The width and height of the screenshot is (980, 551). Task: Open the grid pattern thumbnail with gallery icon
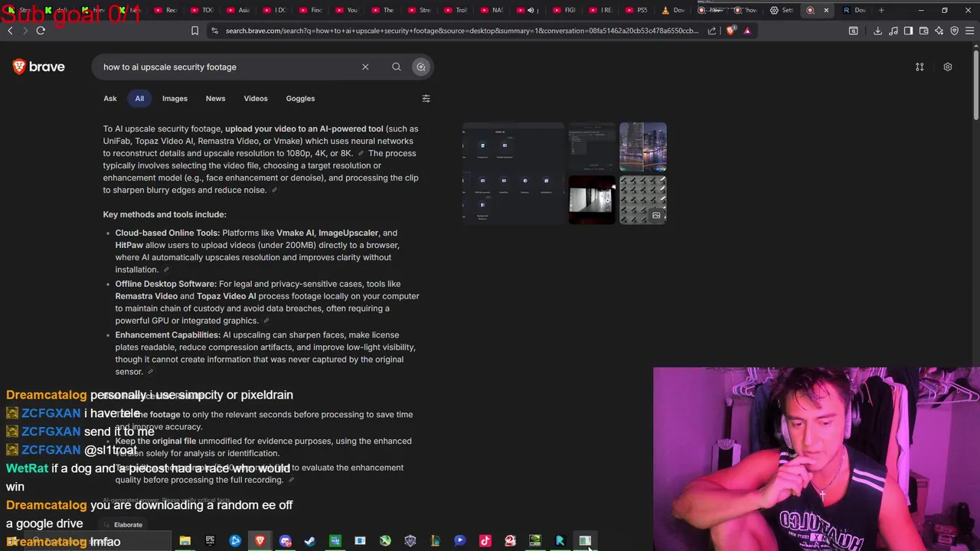pyautogui.click(x=642, y=201)
